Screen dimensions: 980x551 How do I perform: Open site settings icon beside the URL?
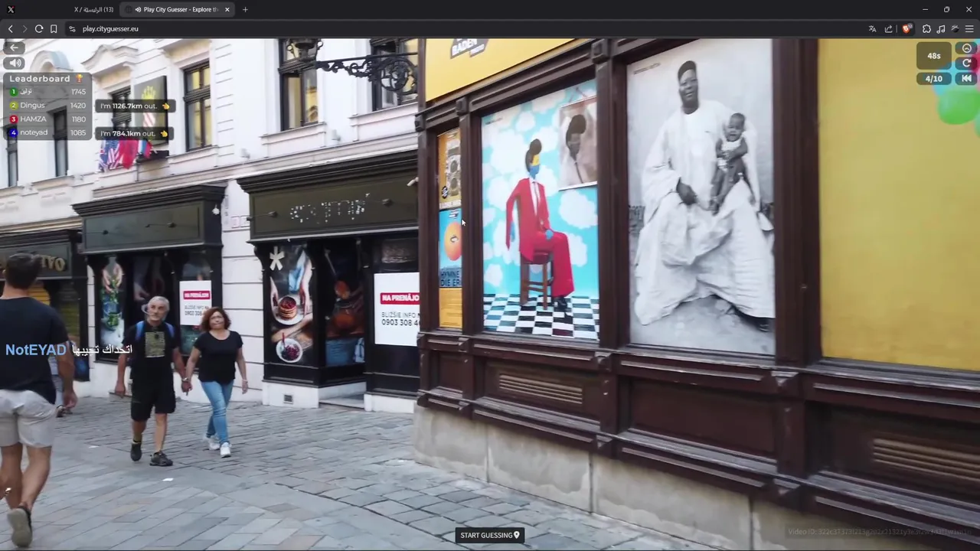(x=72, y=28)
